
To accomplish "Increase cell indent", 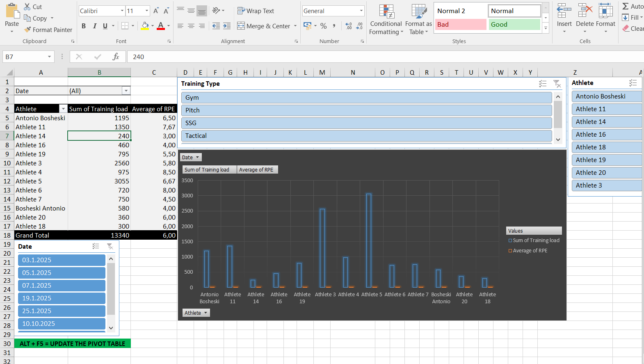I will [227, 26].
